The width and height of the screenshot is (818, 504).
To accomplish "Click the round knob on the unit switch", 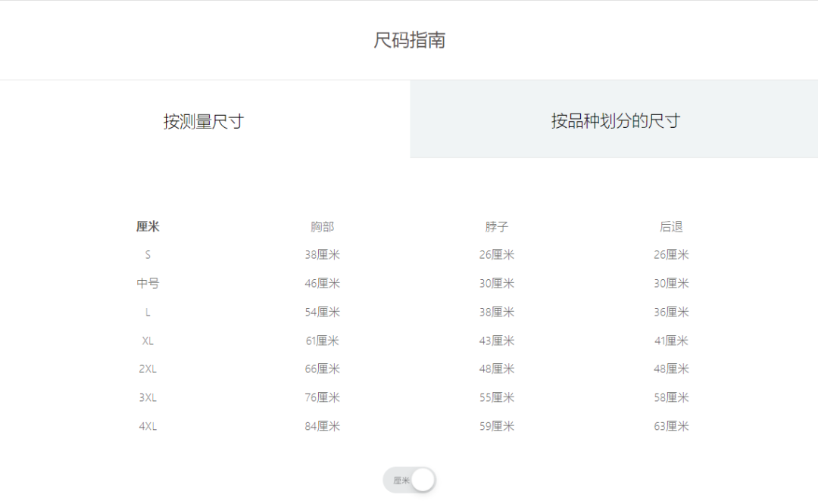I will coord(424,480).
